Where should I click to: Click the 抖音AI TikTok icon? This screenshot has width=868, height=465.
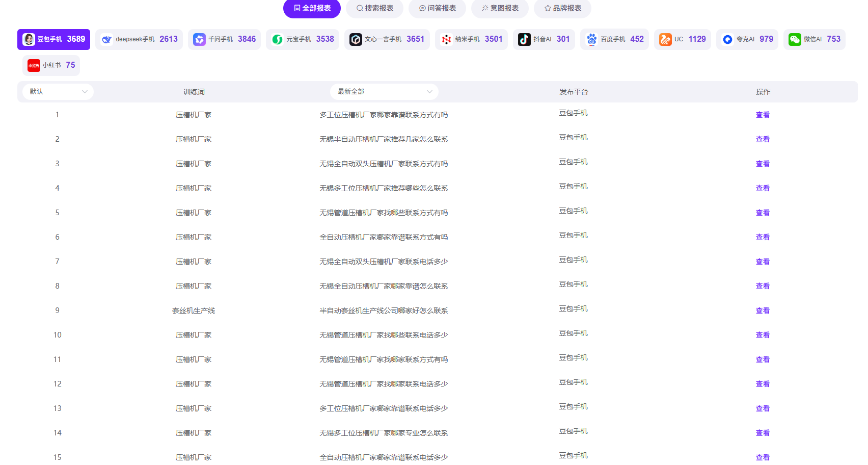[x=524, y=39]
